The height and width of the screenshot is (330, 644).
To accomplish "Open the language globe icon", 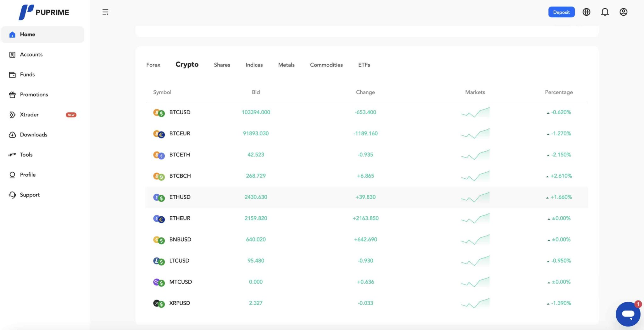I will click(x=586, y=12).
